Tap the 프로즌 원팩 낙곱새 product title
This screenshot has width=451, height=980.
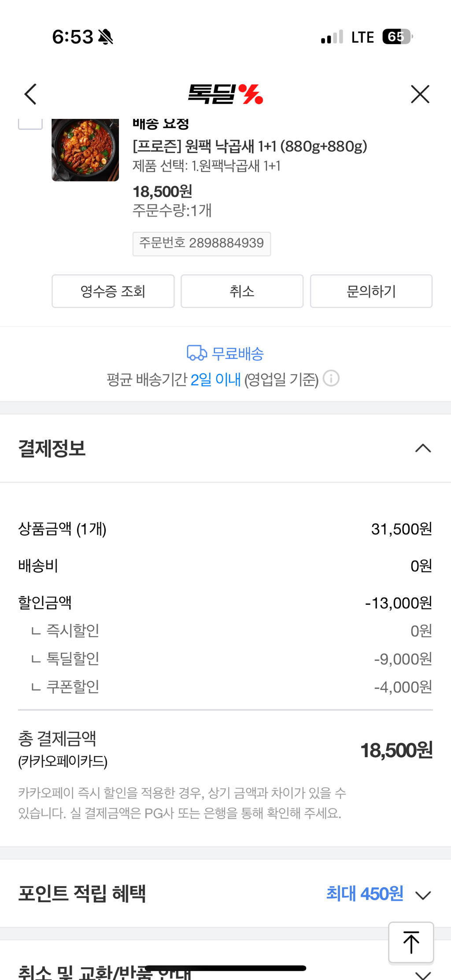(250, 146)
